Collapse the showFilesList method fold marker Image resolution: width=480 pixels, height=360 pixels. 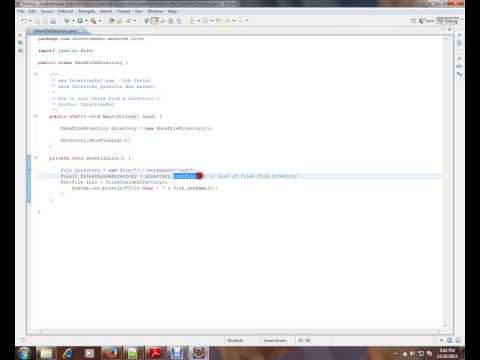[36, 158]
